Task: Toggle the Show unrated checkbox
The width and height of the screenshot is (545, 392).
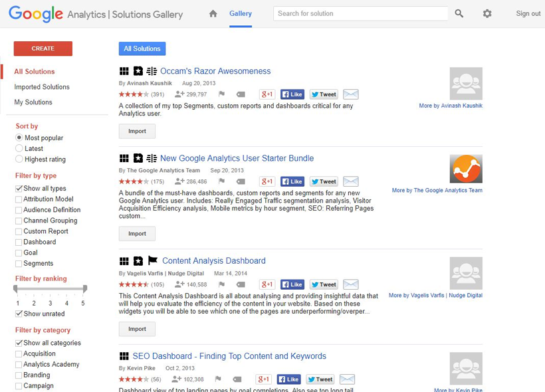Action: pyautogui.click(x=19, y=314)
